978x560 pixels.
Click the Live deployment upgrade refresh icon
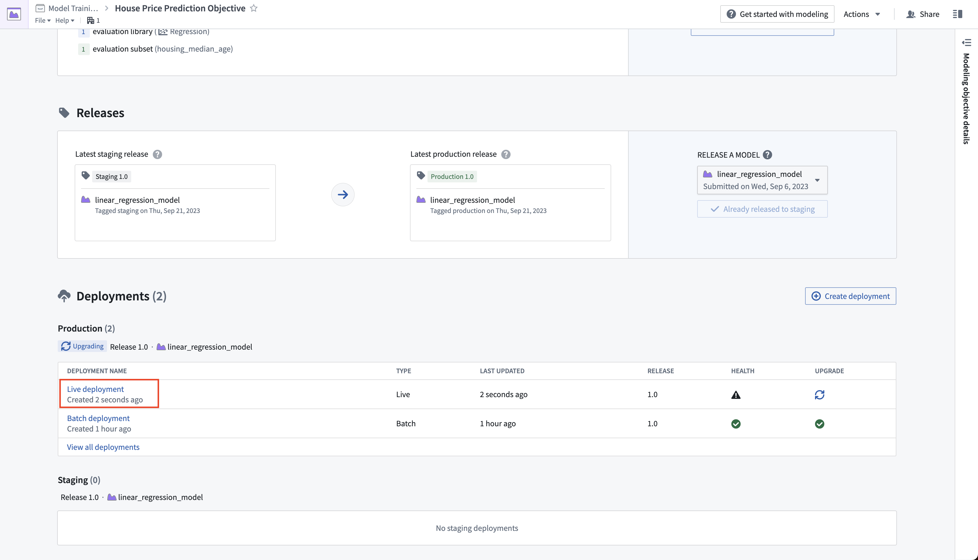(x=819, y=395)
